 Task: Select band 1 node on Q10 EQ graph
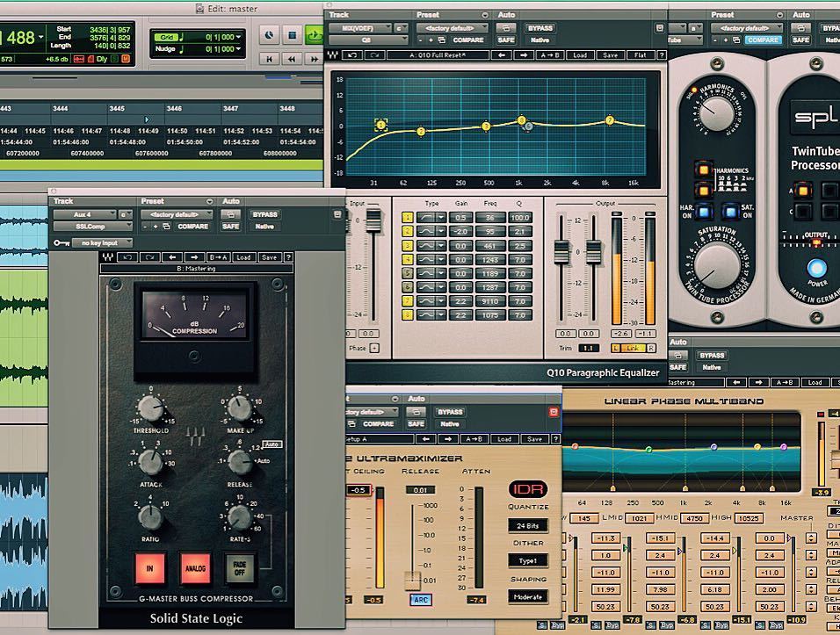point(380,126)
